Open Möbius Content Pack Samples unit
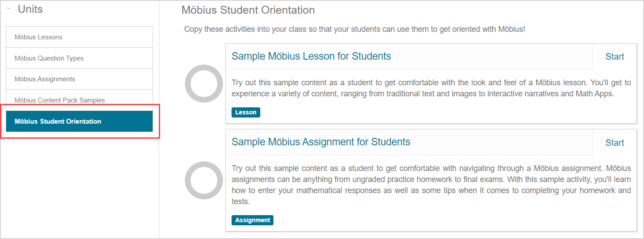Image resolution: width=644 pixels, height=239 pixels. click(x=60, y=100)
